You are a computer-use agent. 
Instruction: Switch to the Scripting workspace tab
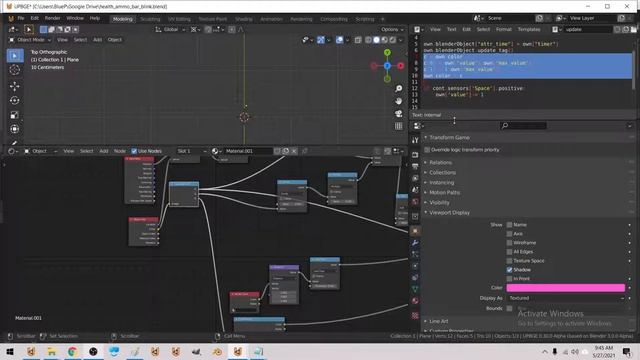click(364, 19)
